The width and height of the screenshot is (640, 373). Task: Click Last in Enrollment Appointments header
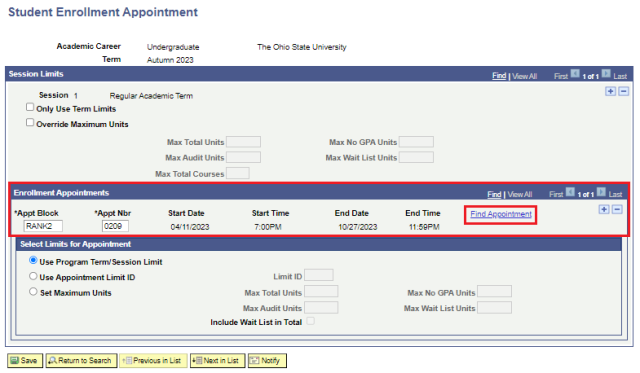tap(615, 195)
